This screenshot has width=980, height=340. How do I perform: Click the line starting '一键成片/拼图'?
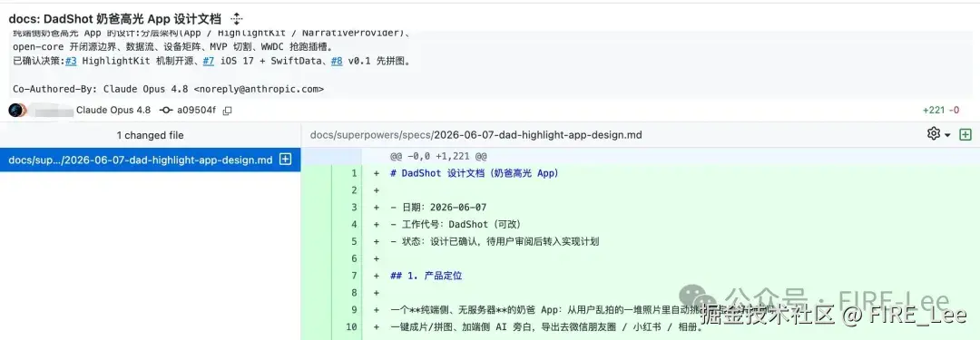pos(547,326)
